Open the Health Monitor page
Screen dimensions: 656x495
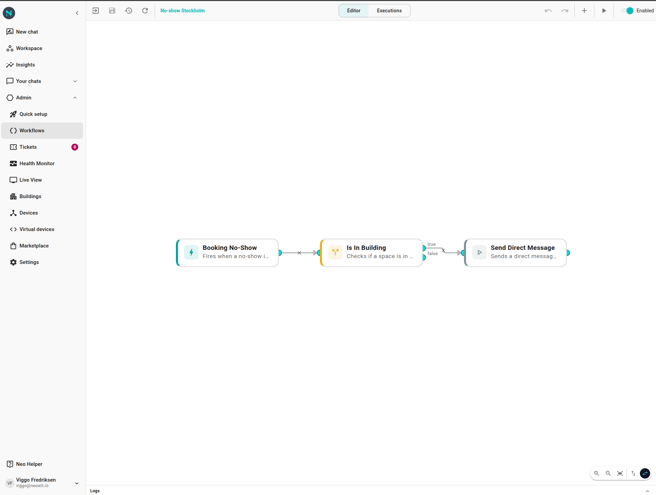pos(42,163)
